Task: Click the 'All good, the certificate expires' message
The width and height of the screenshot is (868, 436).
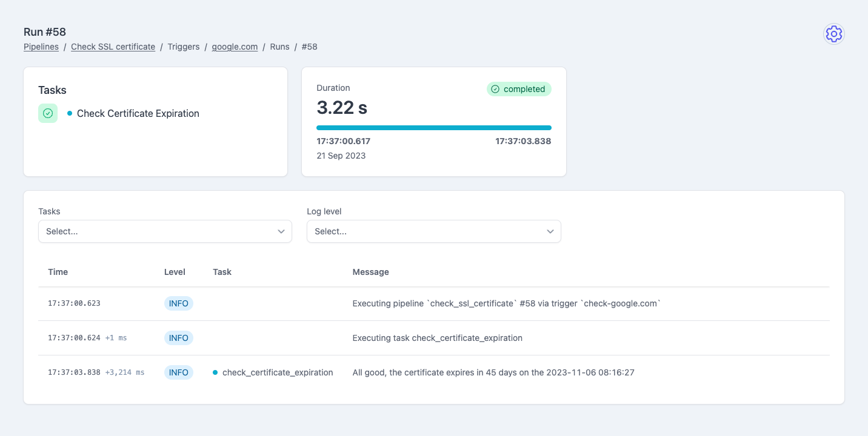Action: coord(493,372)
